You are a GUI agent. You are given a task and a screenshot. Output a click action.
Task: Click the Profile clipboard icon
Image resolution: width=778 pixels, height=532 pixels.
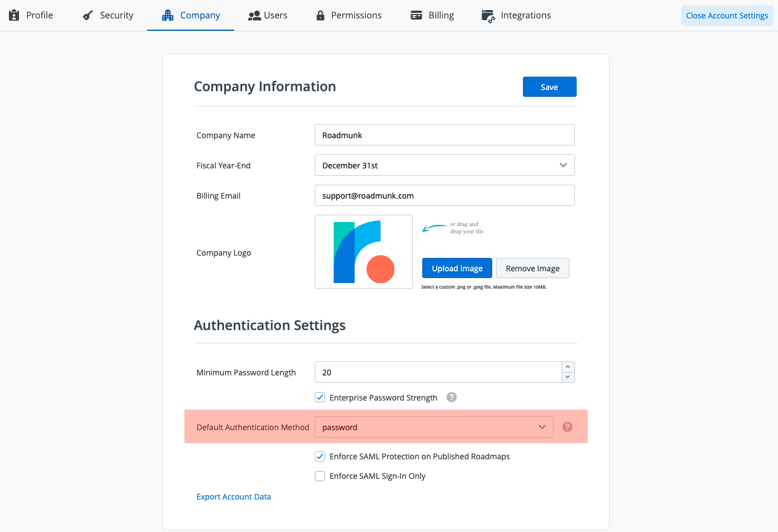15,15
